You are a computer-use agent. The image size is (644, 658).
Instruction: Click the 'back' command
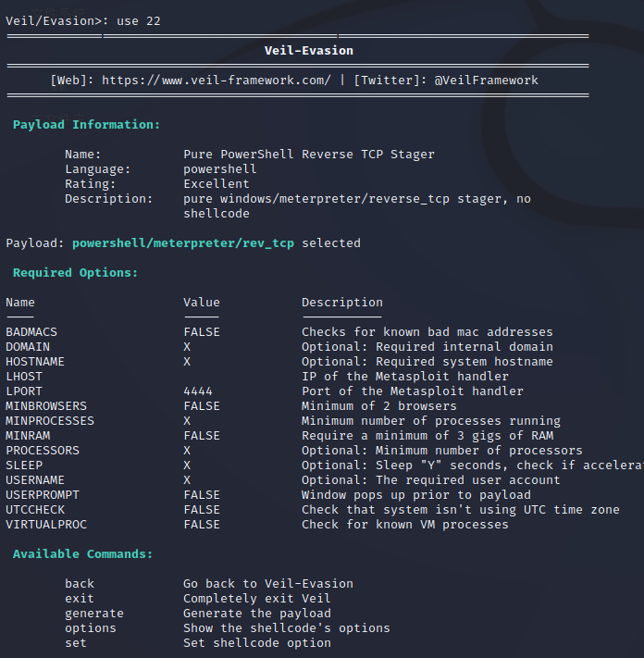click(x=80, y=584)
